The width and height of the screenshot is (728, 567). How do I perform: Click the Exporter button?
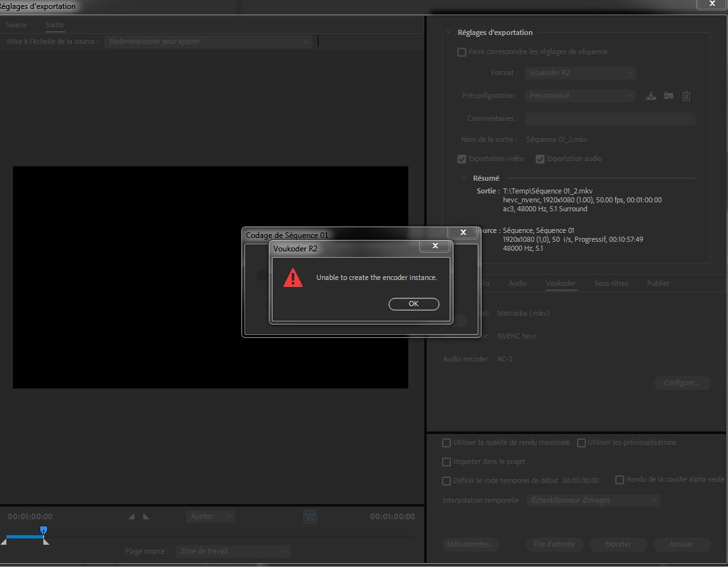(618, 544)
